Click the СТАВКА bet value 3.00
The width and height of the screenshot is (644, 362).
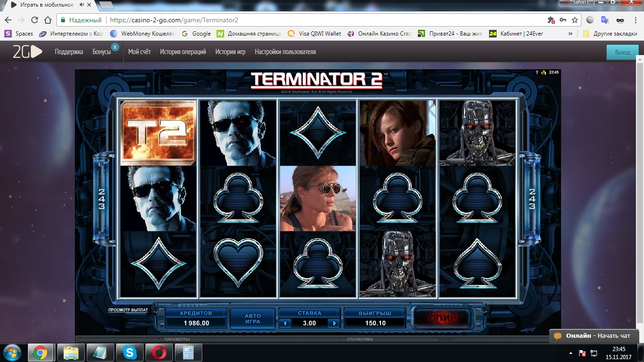tap(309, 323)
